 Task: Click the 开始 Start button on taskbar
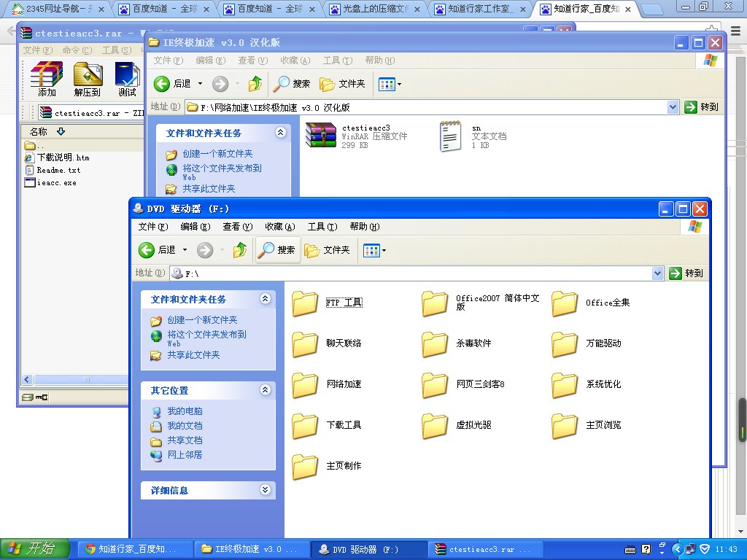(x=35, y=549)
